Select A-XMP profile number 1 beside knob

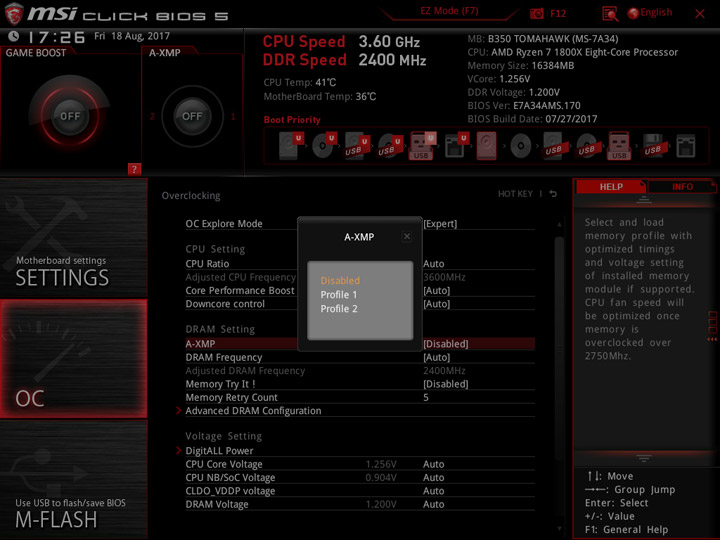(x=233, y=116)
